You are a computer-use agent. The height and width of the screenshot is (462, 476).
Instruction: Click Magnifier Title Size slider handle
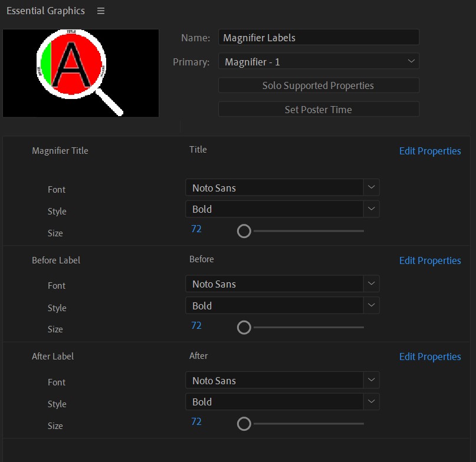point(244,231)
